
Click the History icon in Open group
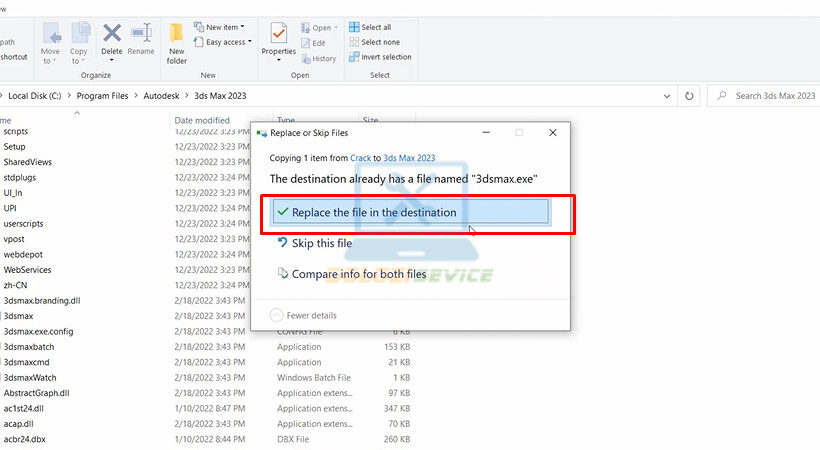pos(318,58)
